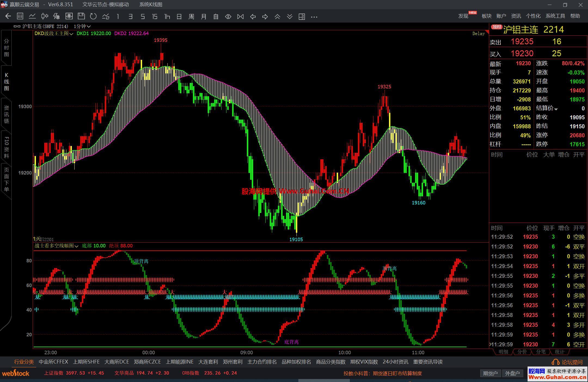Switch to the candlestick chart icon

tap(44, 16)
